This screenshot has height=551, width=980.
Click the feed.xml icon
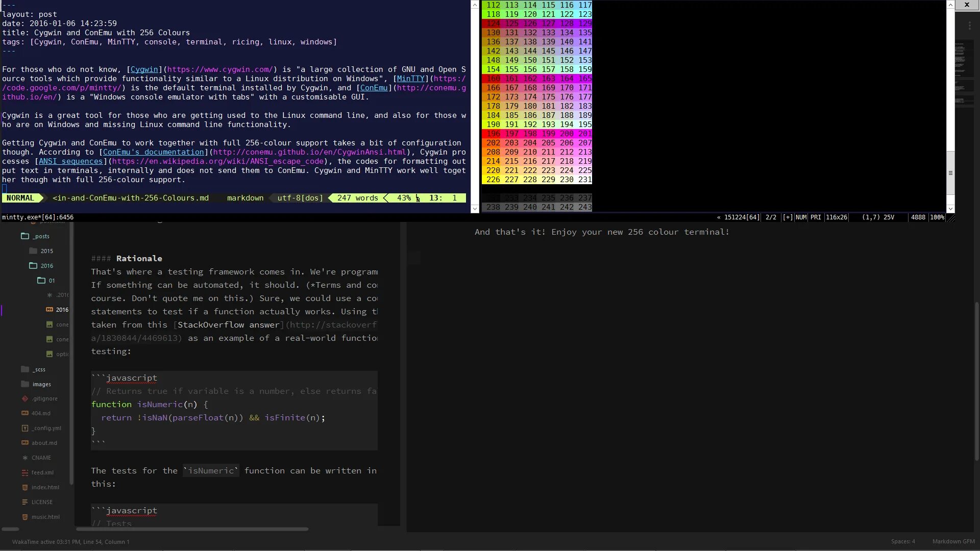click(25, 472)
